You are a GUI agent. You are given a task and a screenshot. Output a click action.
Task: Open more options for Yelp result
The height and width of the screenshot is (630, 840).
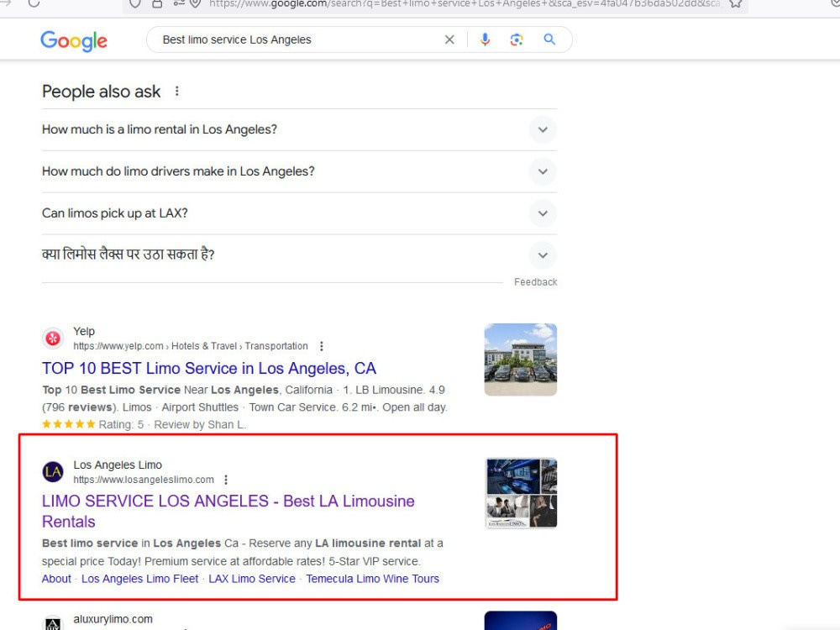point(322,346)
